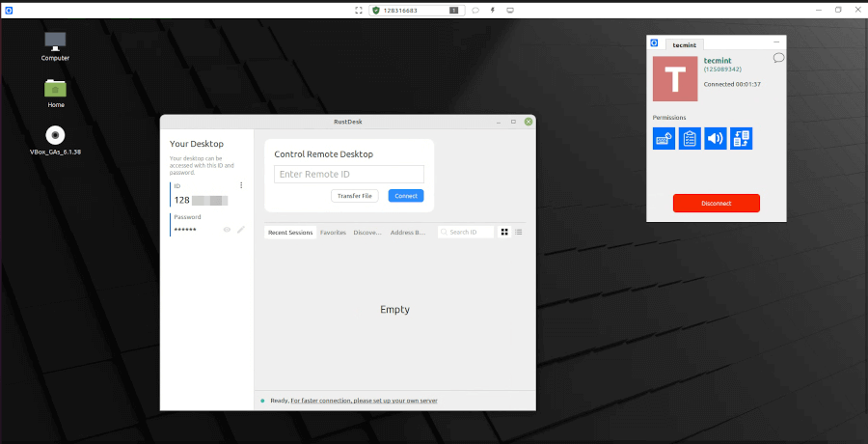
Task: Click the tecmint avatar with letter T
Action: pyautogui.click(x=675, y=79)
